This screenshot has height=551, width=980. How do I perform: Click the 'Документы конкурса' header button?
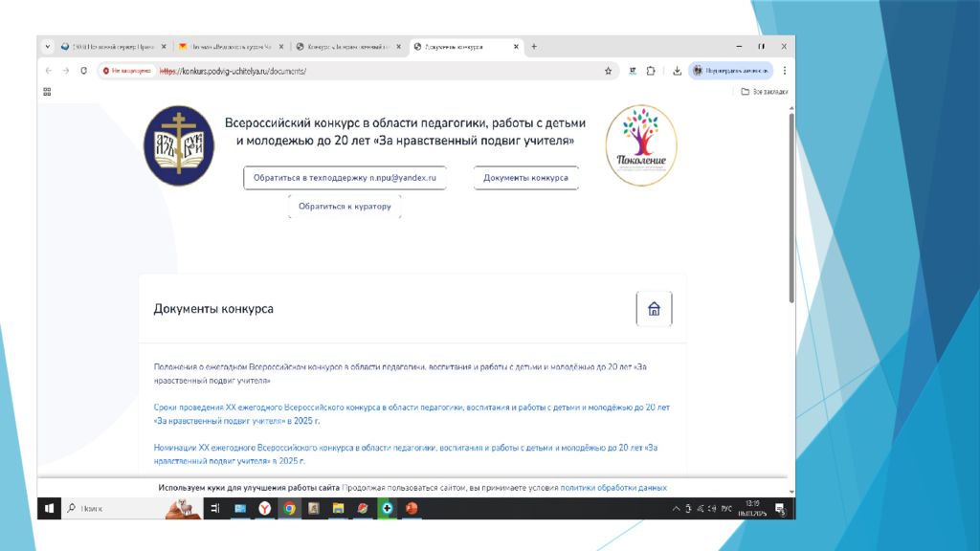point(525,178)
